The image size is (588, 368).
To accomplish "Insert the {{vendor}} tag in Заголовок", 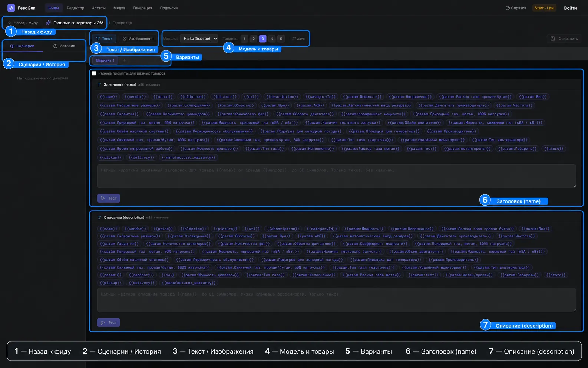I will [x=135, y=97].
